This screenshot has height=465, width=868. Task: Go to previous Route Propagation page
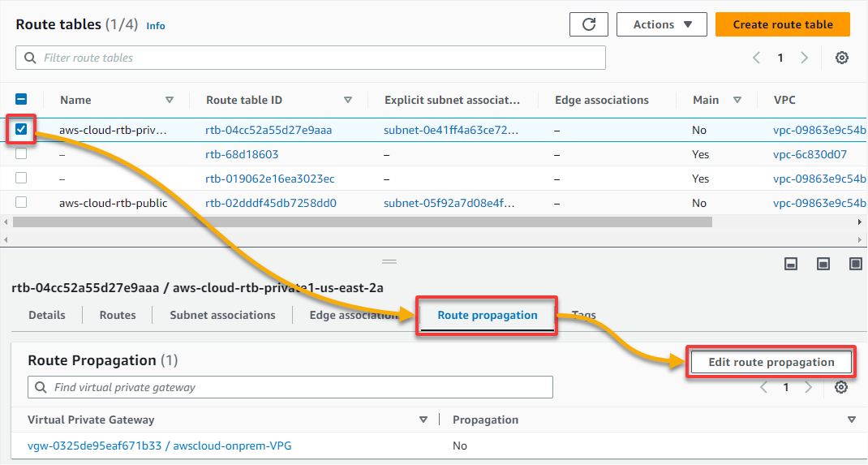(x=764, y=387)
